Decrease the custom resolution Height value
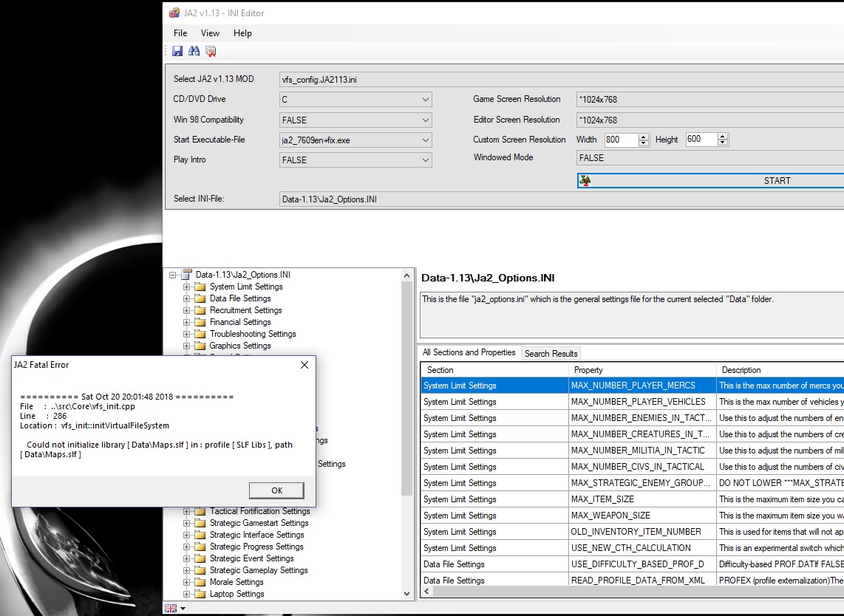Viewport: 844px width, 616px height. point(723,143)
